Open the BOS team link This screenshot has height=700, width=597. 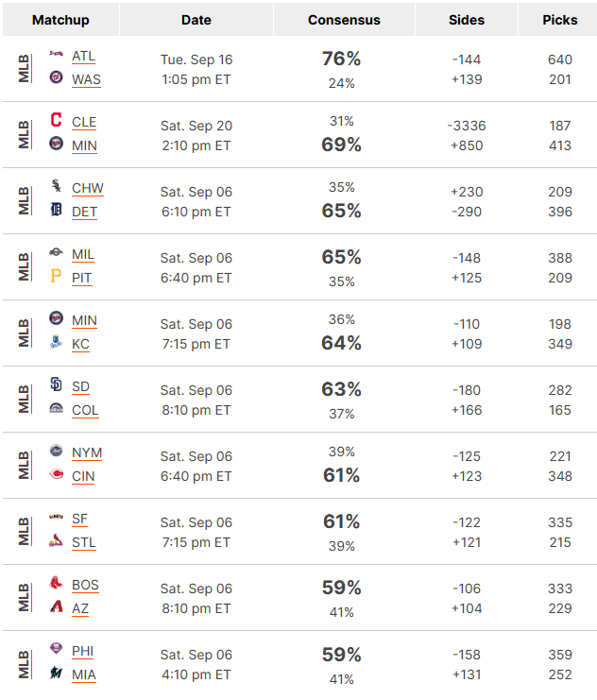click(85, 585)
